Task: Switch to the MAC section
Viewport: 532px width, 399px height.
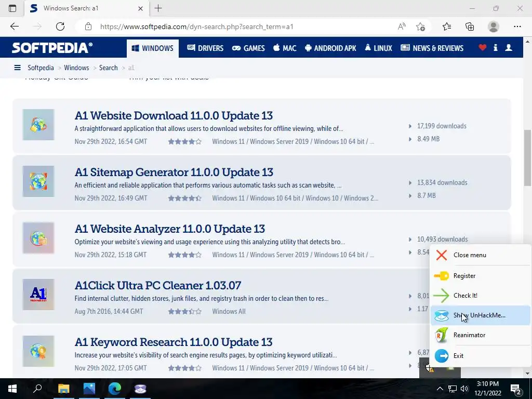Action: [x=285, y=48]
